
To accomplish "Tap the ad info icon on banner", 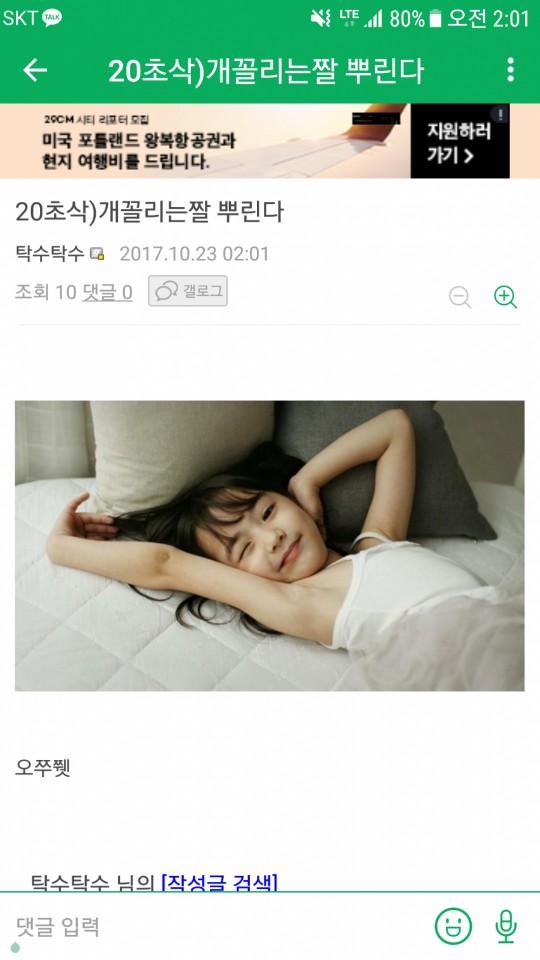I will [500, 113].
